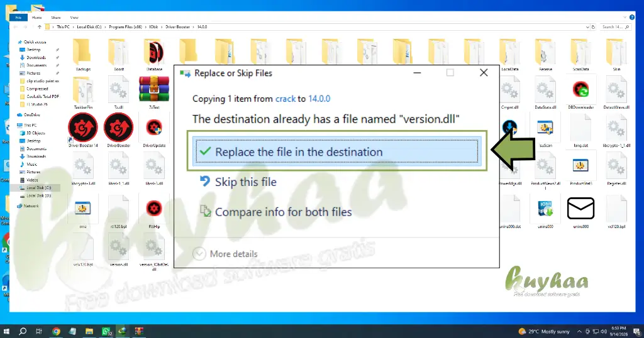The image size is (644, 338).
Task: Select the DriverBooster application file
Action: pos(119,131)
